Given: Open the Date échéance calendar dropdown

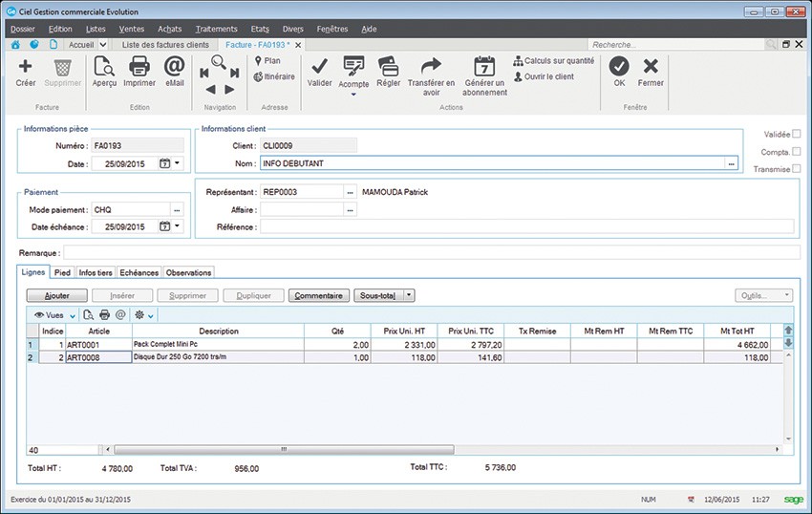Looking at the screenshot, I should pos(176,227).
